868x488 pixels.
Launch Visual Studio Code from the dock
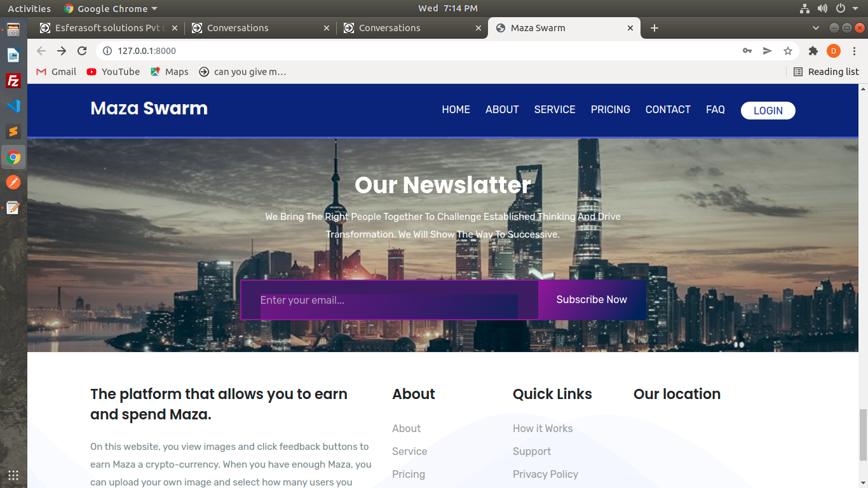pos(13,106)
